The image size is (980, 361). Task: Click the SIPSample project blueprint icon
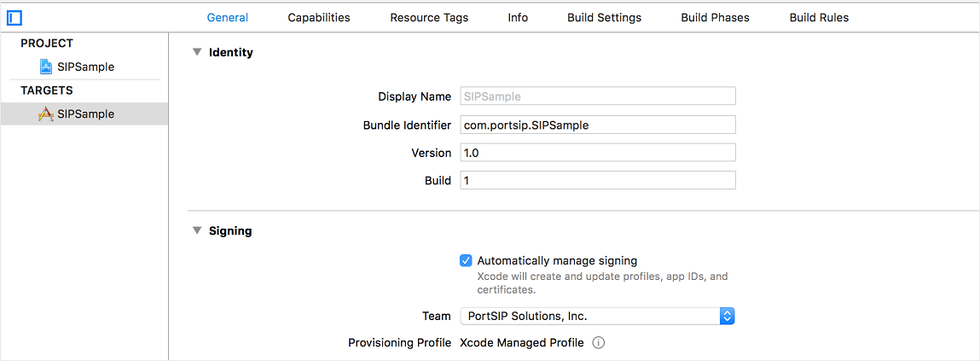point(46,67)
